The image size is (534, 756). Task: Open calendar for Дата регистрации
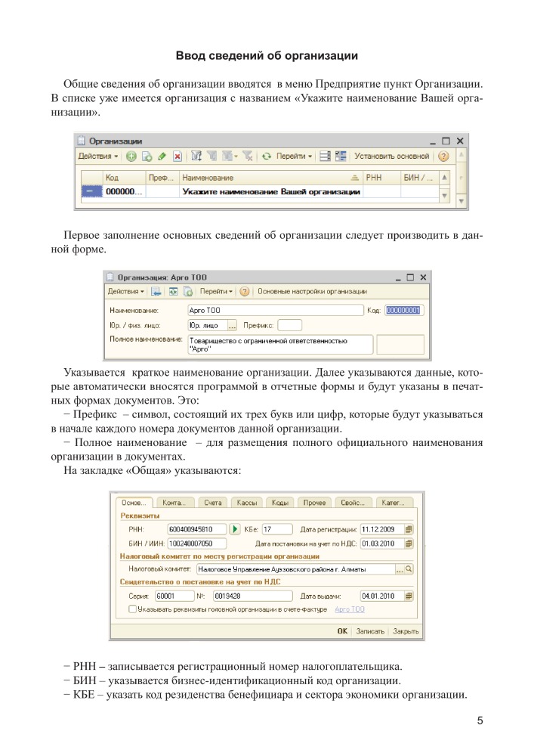click(409, 529)
